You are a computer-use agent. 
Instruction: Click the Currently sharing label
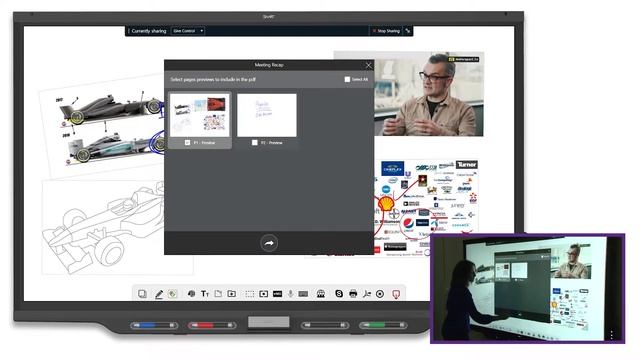(x=149, y=31)
